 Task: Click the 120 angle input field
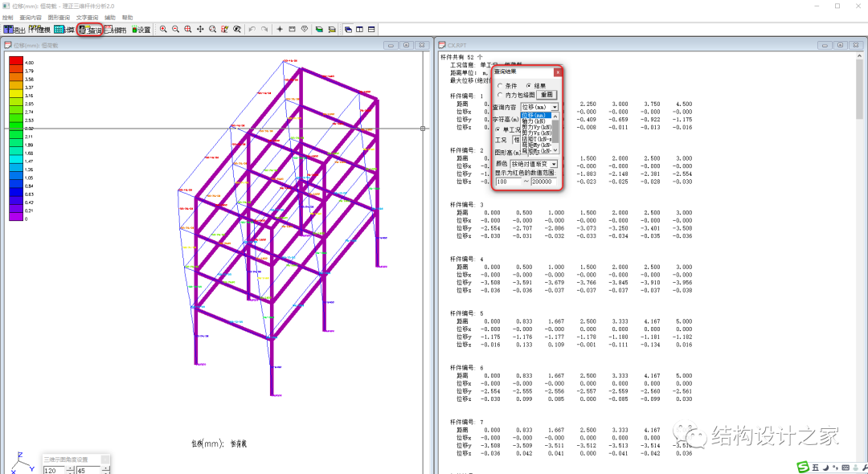[x=55, y=470]
